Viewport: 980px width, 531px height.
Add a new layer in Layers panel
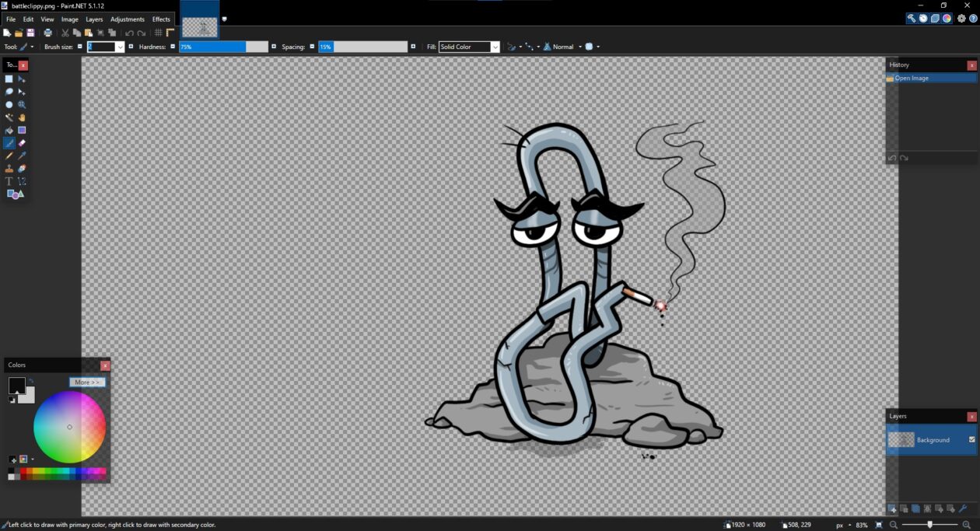click(892, 508)
